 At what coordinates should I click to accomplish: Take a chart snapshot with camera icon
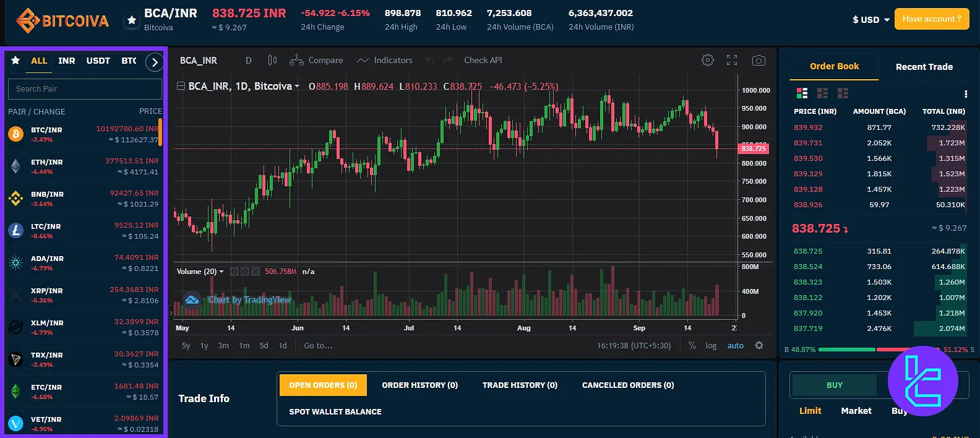coord(759,60)
